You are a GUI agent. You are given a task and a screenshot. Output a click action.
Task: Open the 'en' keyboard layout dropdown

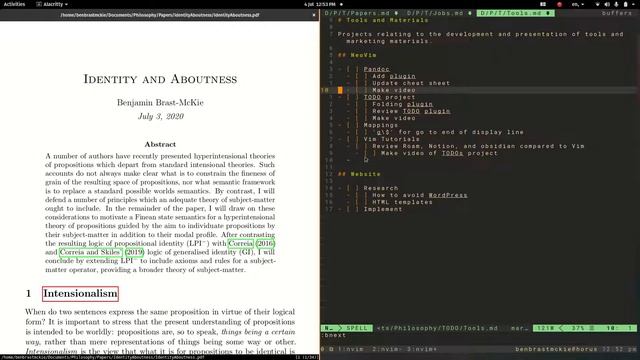[578, 4]
